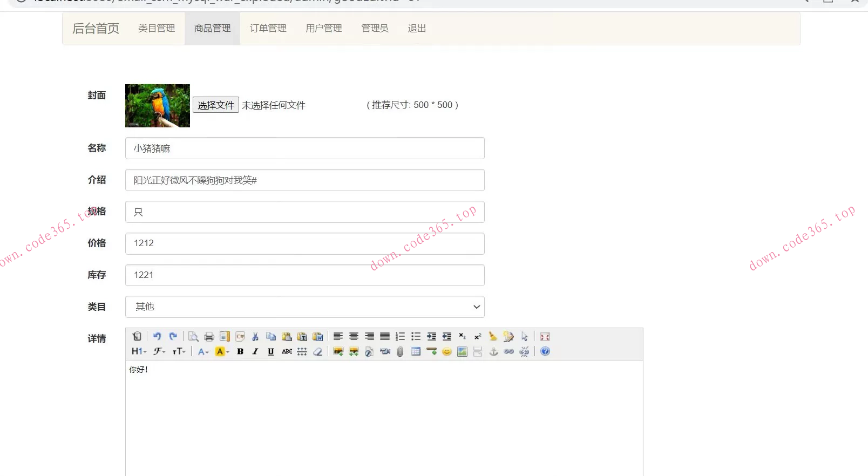Apply strikethrough ABC icon
Screen dimensions: 868x476
[x=287, y=351]
